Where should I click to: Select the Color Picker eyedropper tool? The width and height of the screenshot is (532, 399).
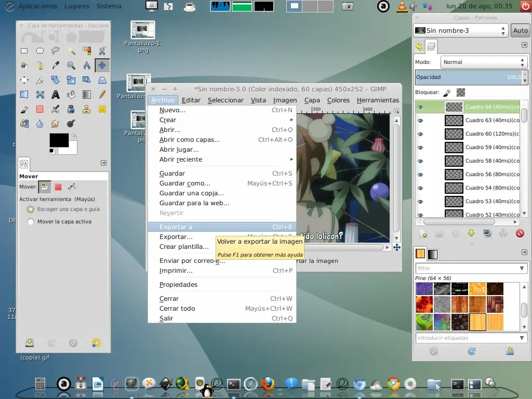56,65
